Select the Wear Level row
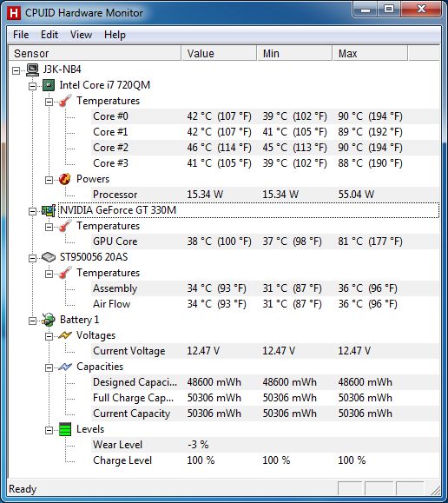Image resolution: width=448 pixels, height=503 pixels. (265, 445)
